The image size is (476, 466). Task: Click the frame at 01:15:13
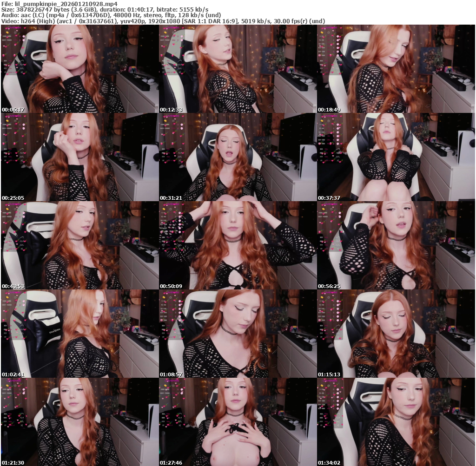[396, 334]
